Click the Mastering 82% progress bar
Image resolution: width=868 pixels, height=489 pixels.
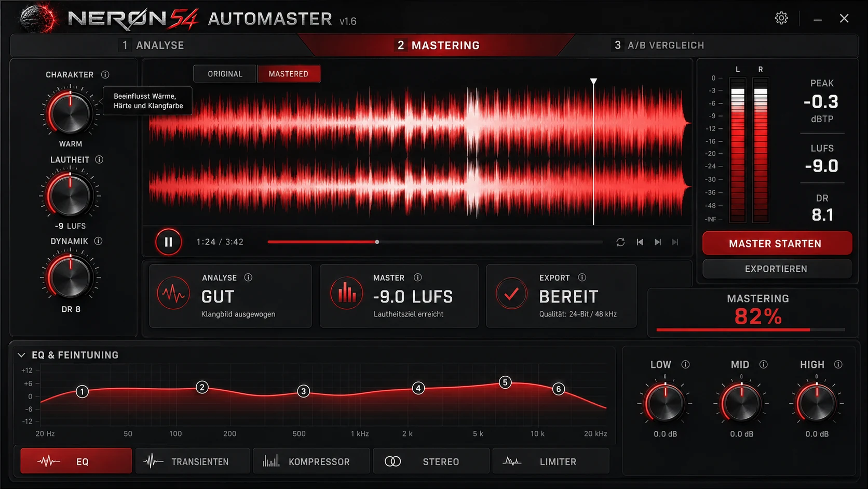click(x=751, y=329)
